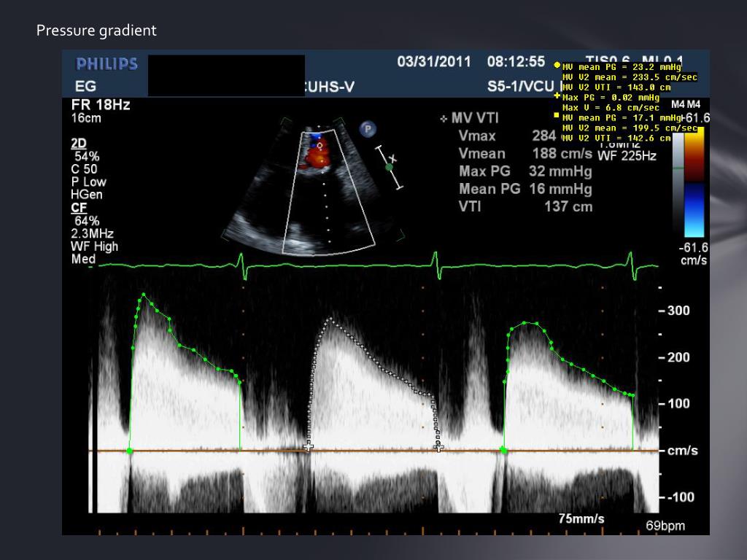Select the third green trace baseline start point

504,451
